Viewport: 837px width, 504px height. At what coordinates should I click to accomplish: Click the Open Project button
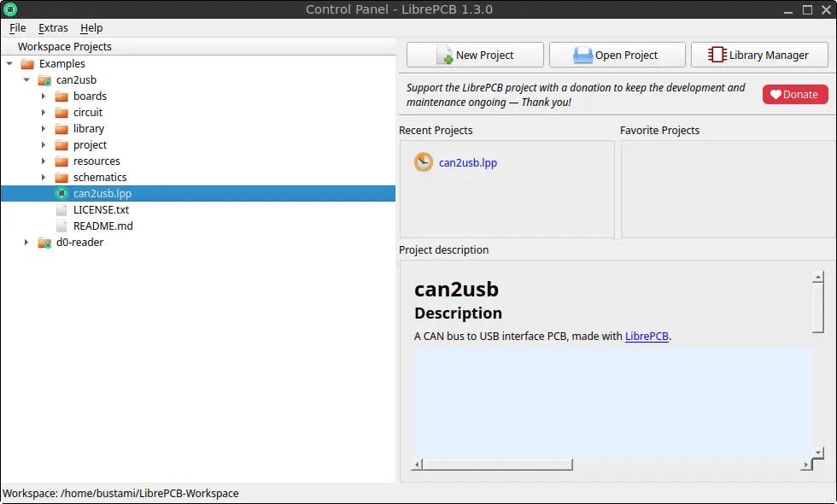pyautogui.click(x=617, y=55)
